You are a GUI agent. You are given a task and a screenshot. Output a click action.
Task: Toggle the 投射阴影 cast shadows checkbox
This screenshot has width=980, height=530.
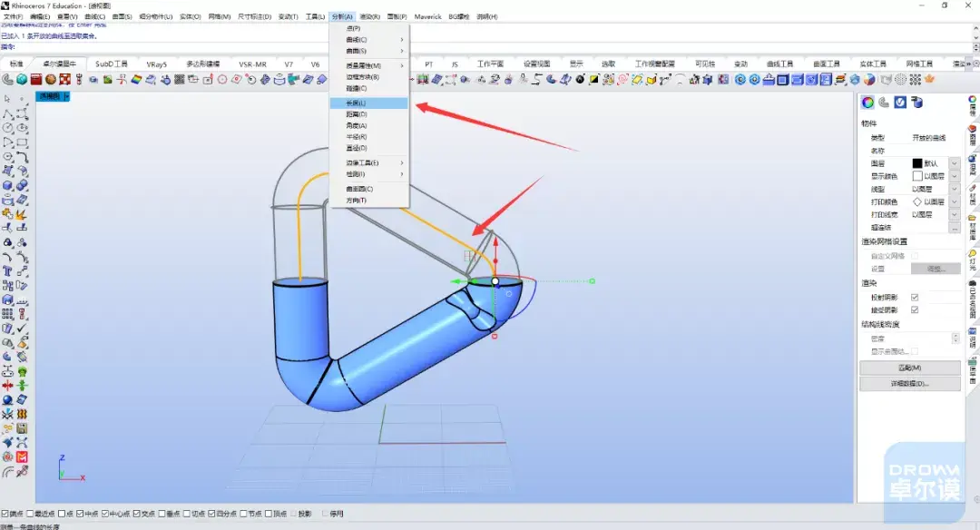[915, 298]
